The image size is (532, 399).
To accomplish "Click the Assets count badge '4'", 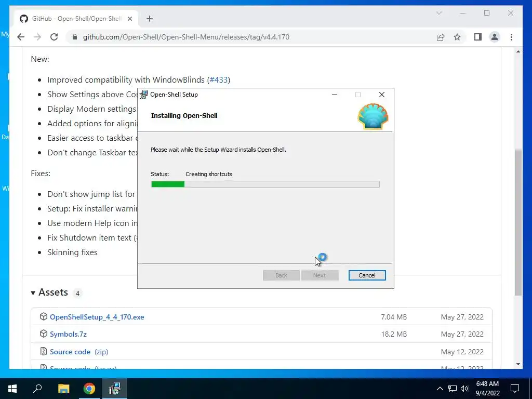I will (77, 293).
